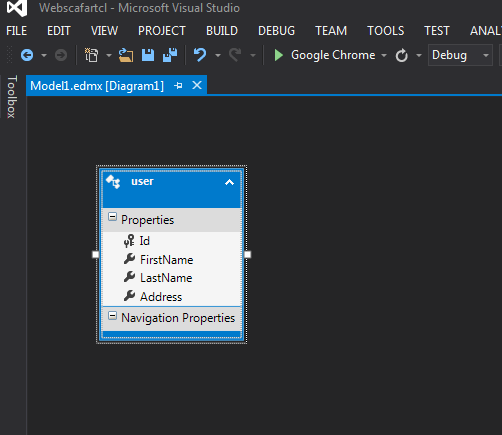Save the current file with disk icon
This screenshot has width=502, height=435.
click(148, 55)
